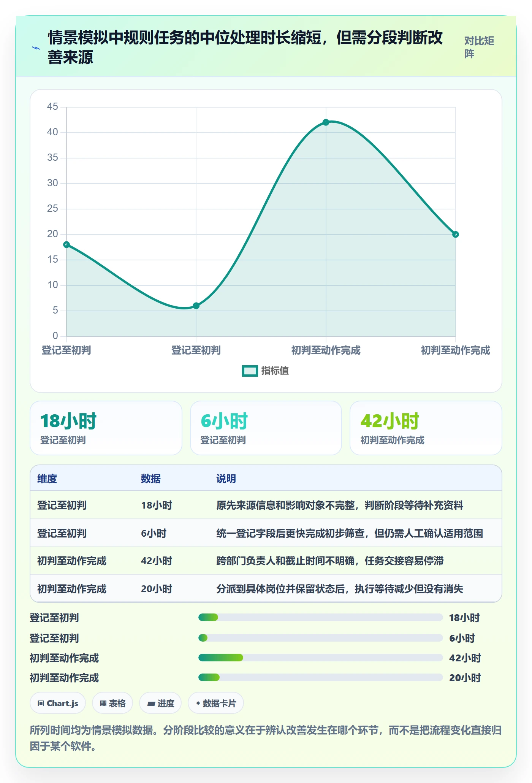532x783 pixels.
Task: Click the footnote starting with 所列时间均为情景模拟数据
Action: pyautogui.click(x=266, y=738)
